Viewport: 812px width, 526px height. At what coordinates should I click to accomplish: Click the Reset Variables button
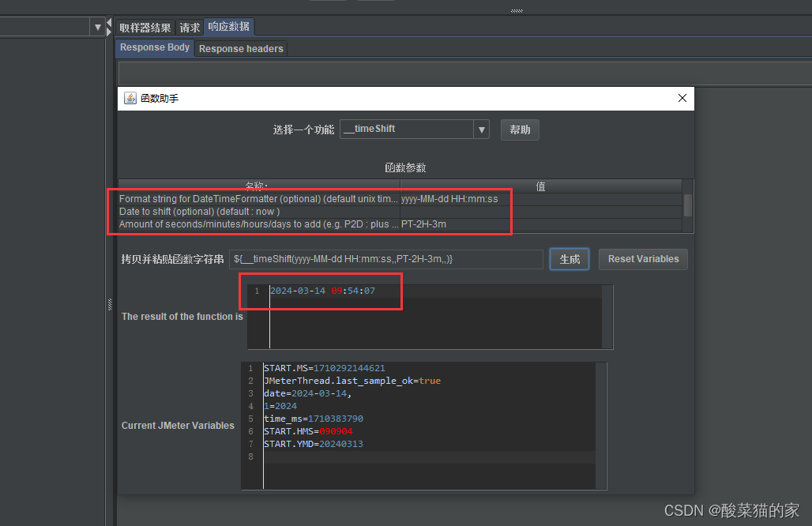[643, 259]
